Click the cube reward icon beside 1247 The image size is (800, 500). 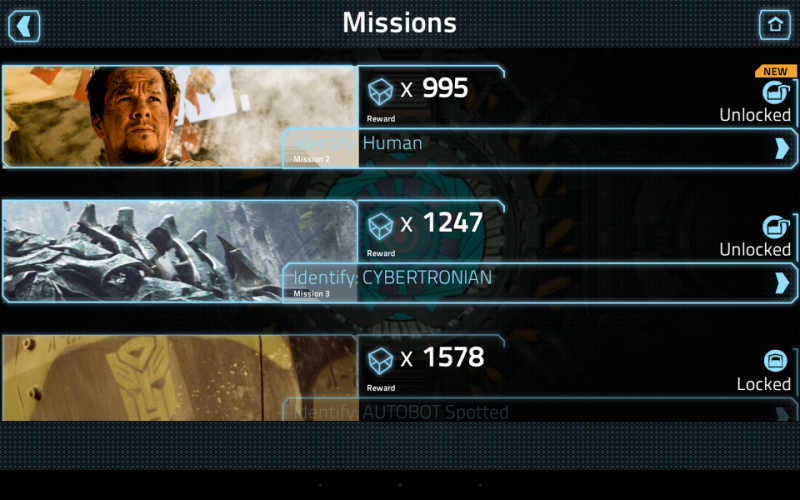coord(381,226)
